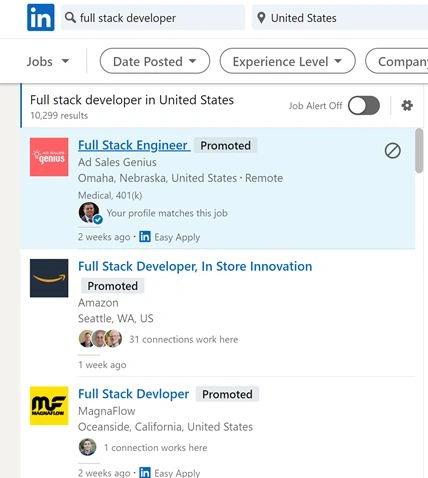Click 'Full stack developer in United States' heading
Viewport: 428px width, 478px height.
(x=132, y=100)
